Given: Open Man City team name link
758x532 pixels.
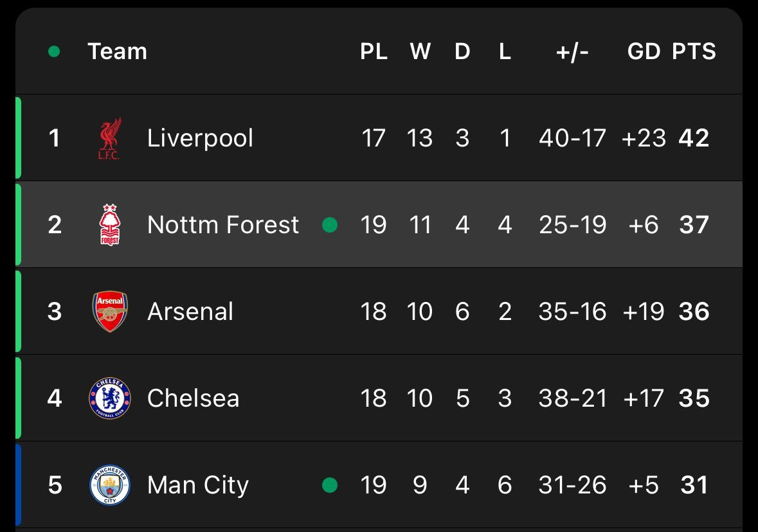Looking at the screenshot, I should tap(198, 485).
